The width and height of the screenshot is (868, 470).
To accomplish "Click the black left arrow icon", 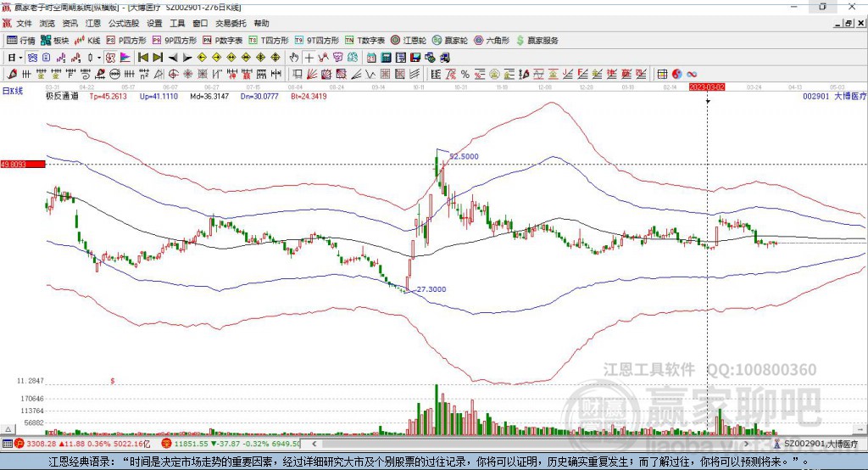I will (173, 58).
